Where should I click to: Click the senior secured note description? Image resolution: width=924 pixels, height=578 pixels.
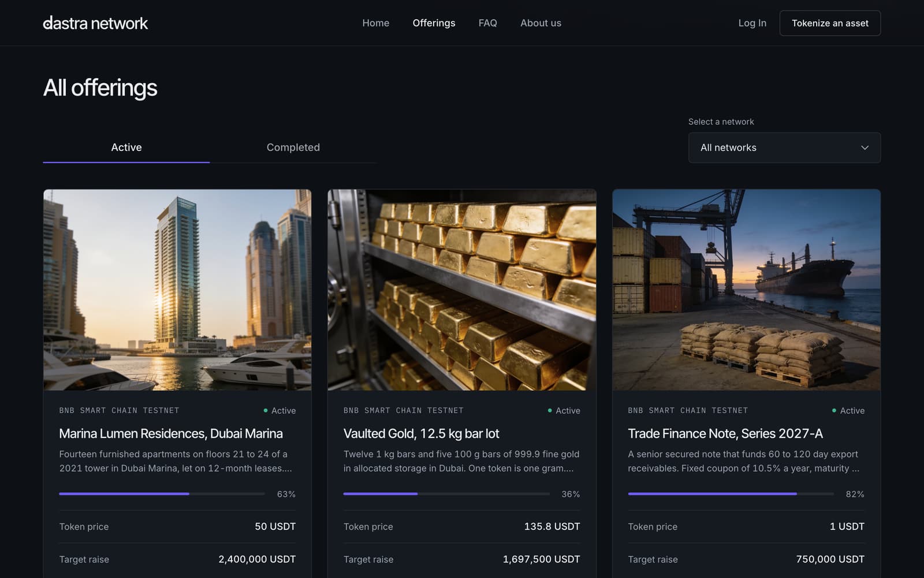[744, 461]
